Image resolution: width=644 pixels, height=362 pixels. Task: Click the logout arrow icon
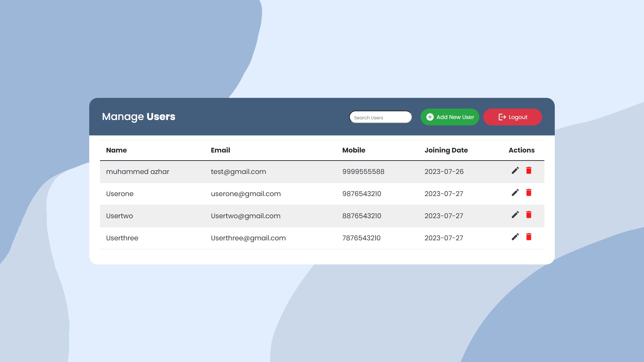[x=501, y=117]
